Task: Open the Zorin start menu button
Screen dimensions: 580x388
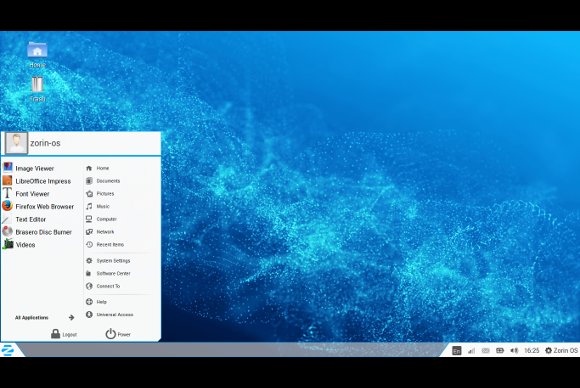Action: 8,350
